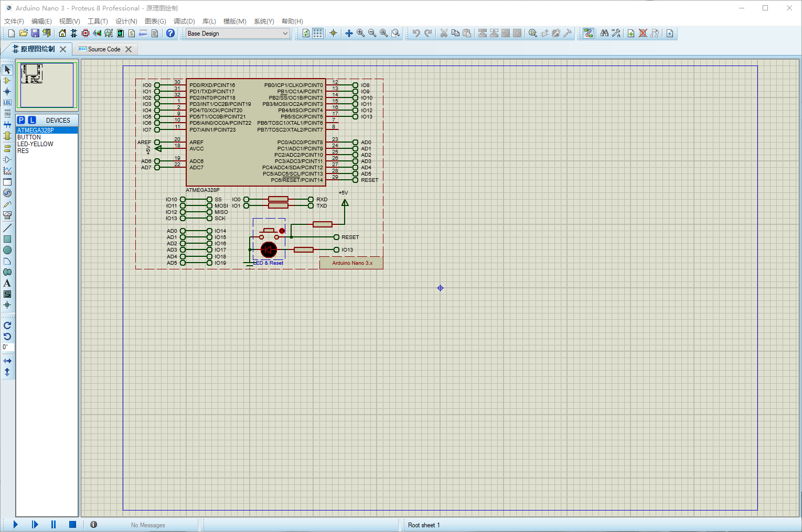Click the L library manage button
802x532 pixels.
pyautogui.click(x=32, y=120)
